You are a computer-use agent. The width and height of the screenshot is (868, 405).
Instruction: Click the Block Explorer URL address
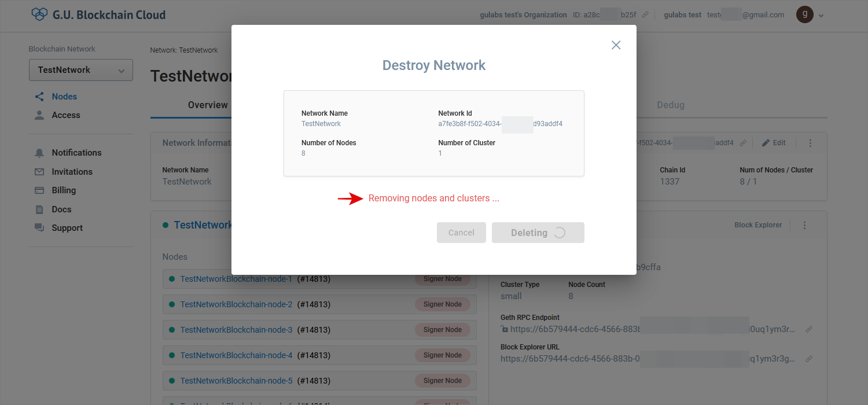click(x=648, y=359)
